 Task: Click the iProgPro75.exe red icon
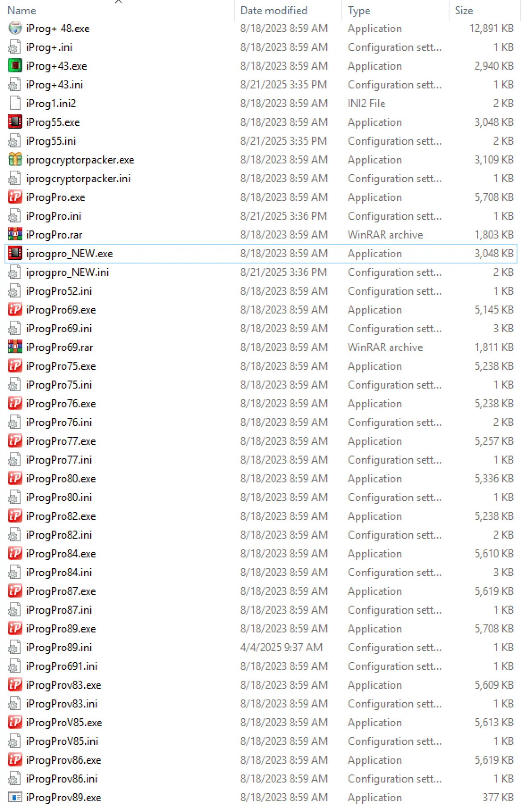[x=15, y=366]
